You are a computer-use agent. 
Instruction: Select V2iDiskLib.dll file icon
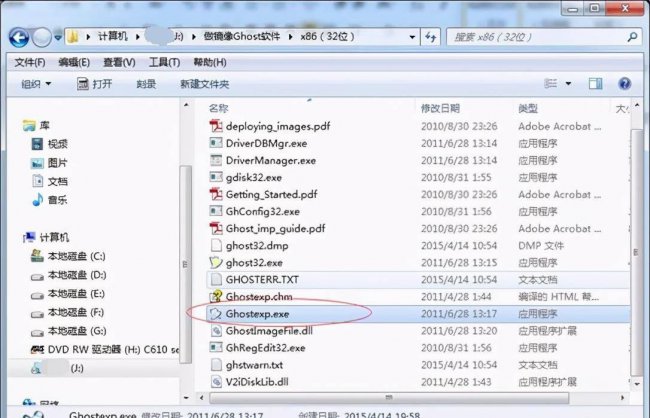pos(216,382)
